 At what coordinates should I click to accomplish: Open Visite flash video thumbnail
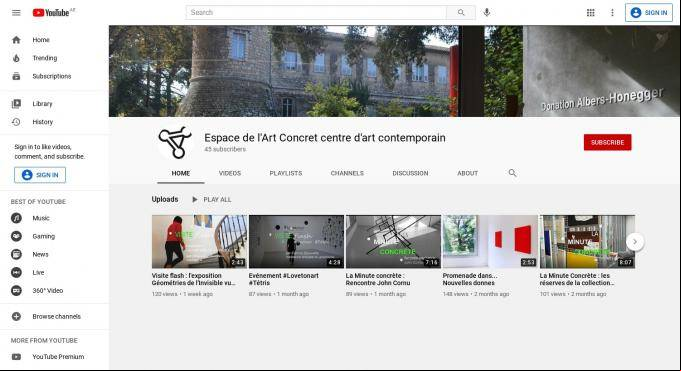(x=199, y=242)
